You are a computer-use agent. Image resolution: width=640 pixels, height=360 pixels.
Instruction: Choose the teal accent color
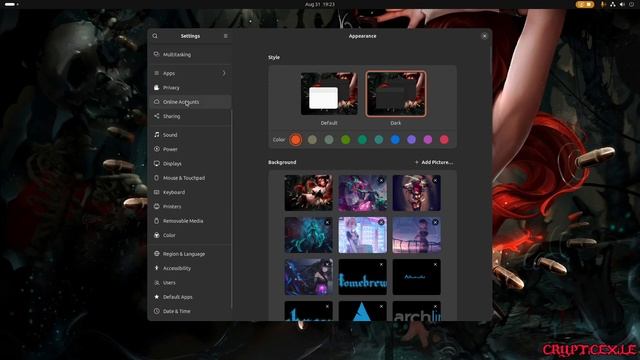378,140
